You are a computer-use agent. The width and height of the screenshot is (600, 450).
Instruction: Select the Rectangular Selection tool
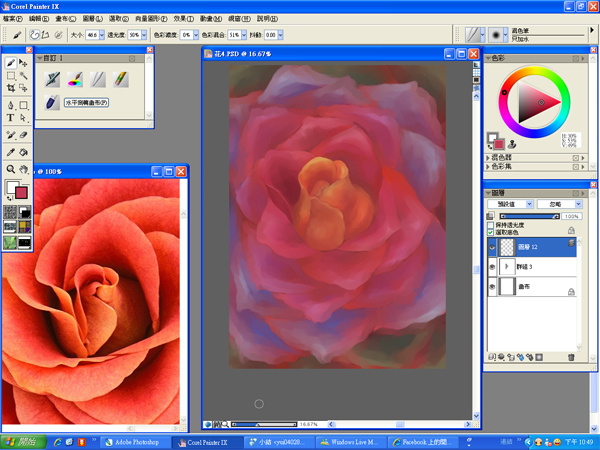tap(11, 76)
